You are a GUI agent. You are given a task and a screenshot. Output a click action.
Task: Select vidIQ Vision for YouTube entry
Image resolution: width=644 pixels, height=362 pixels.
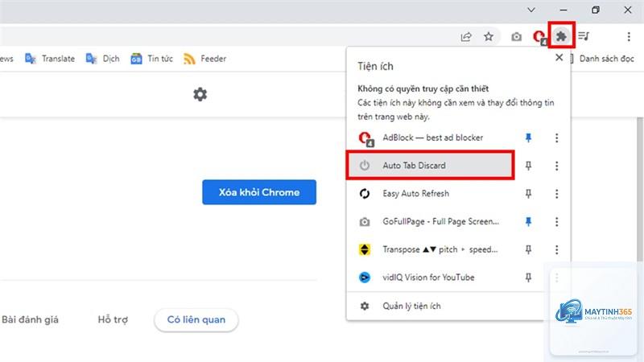coord(431,278)
